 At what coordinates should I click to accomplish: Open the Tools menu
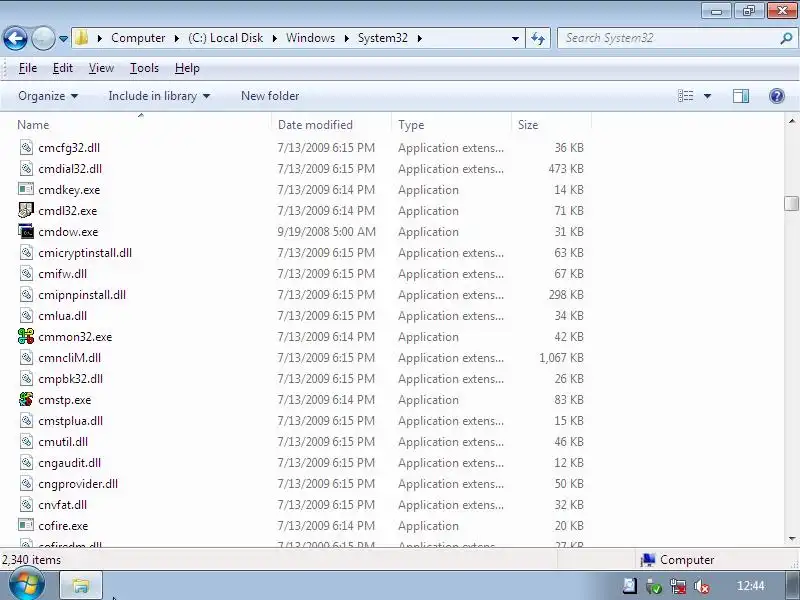144,68
